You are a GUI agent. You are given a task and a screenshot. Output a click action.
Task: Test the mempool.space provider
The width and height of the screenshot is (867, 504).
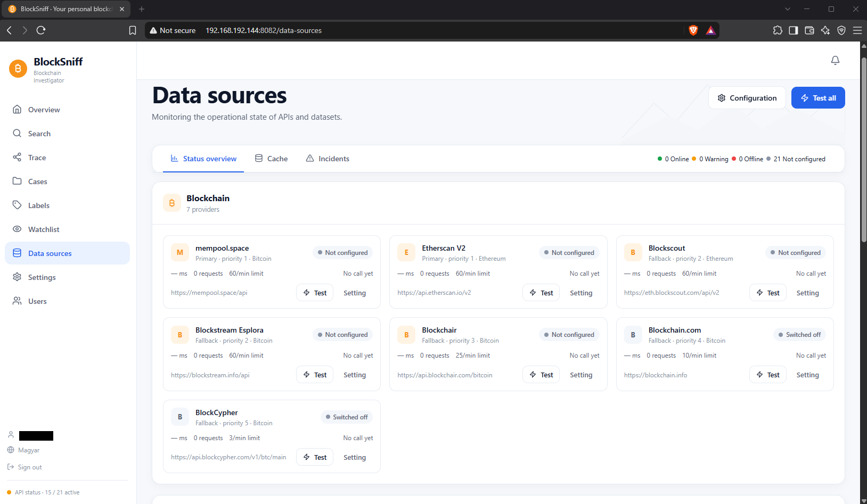tap(315, 293)
